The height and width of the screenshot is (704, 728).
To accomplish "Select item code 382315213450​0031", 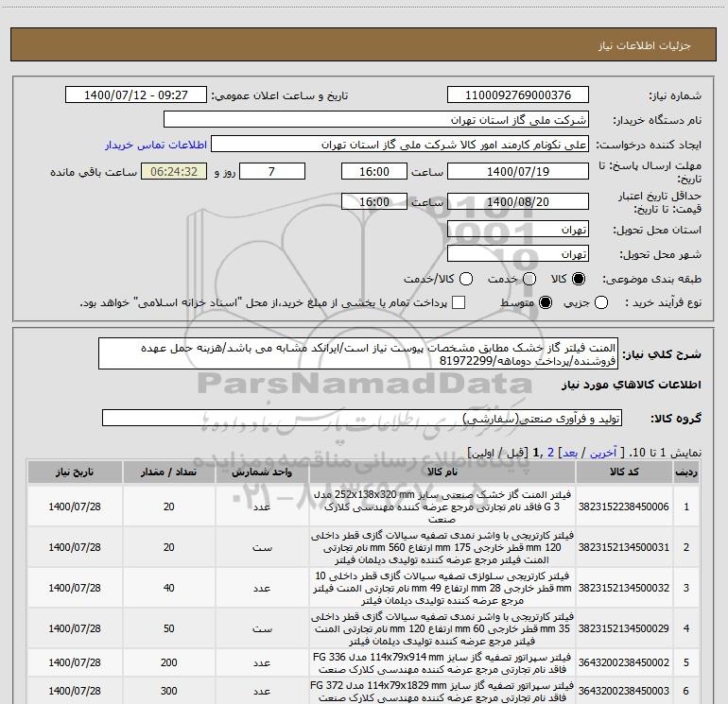I will click(x=624, y=547).
